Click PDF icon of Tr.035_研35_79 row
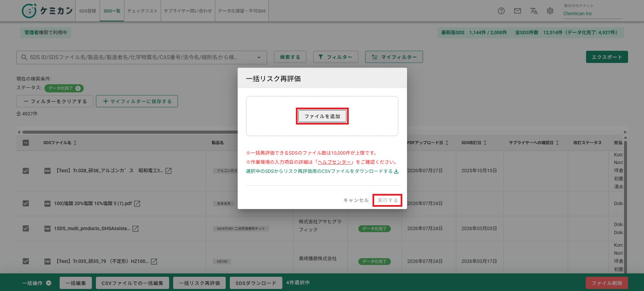The width and height of the screenshot is (644, 291). tap(47, 261)
